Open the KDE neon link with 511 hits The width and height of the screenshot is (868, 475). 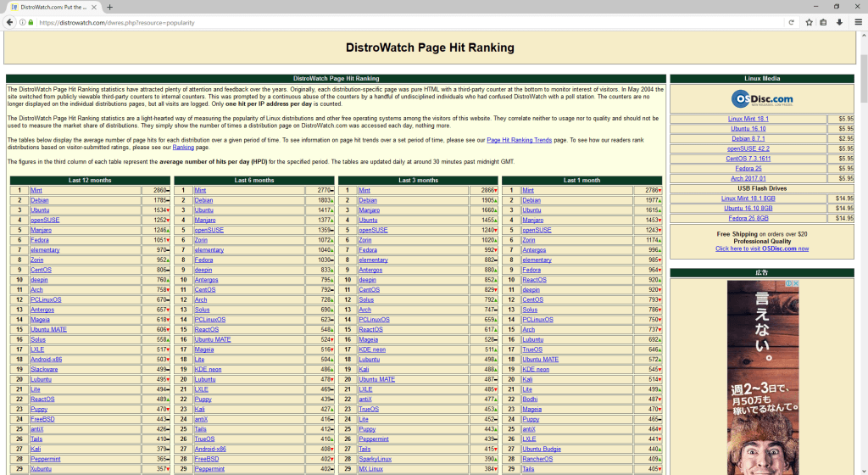(x=372, y=349)
